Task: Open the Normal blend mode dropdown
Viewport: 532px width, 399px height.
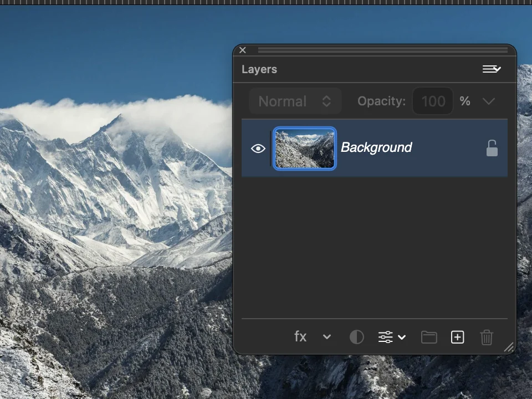Action: [295, 101]
